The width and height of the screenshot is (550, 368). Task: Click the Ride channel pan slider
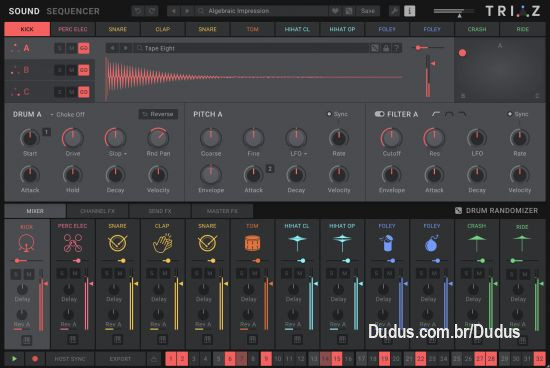[x=522, y=261]
